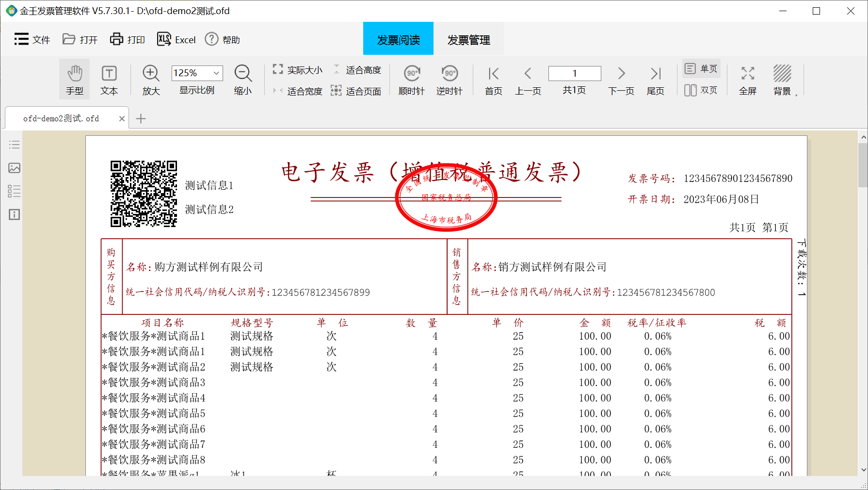The height and width of the screenshot is (490, 868).
Task: Rotate page counterclockwise (逆时针)
Action: [449, 79]
